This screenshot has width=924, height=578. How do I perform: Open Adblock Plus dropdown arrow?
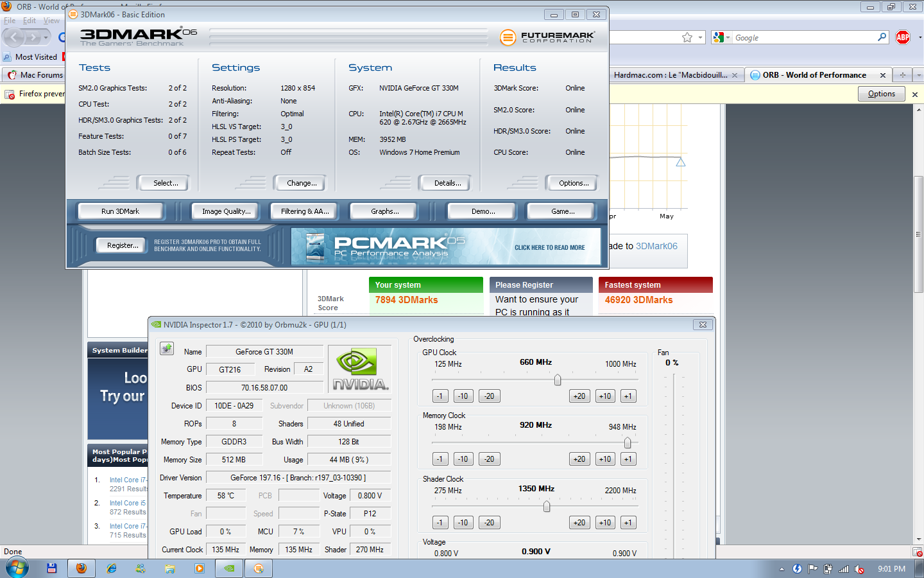(x=920, y=38)
